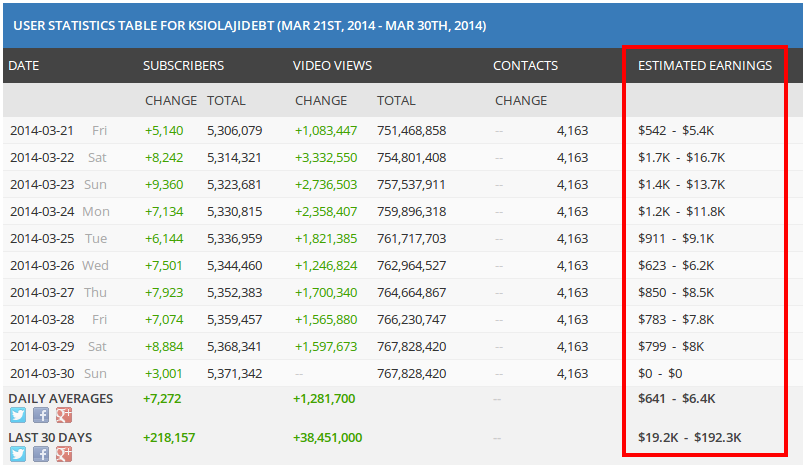Share Last 30 Days stats on Facebook
808x468 pixels.
click(x=40, y=454)
